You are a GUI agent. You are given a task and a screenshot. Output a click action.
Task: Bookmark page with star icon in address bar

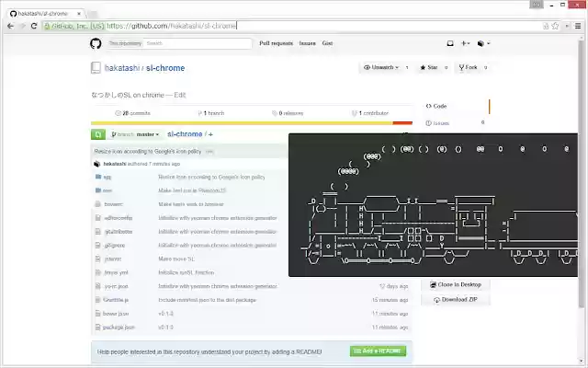pos(555,26)
